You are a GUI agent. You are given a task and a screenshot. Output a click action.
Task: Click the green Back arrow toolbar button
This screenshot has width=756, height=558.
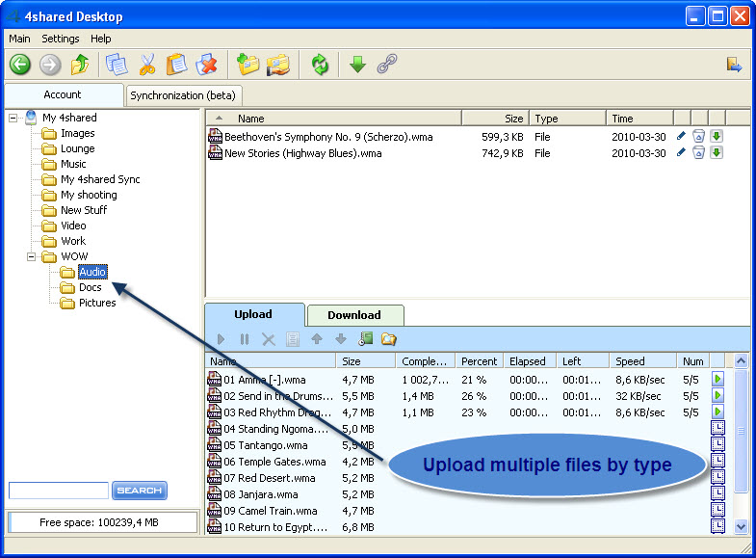pos(20,65)
